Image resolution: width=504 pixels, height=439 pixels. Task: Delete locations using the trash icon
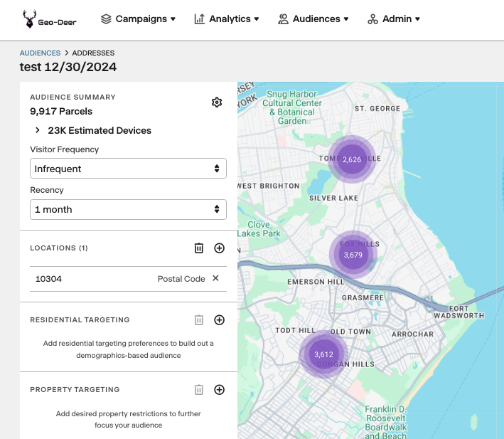pyautogui.click(x=199, y=248)
